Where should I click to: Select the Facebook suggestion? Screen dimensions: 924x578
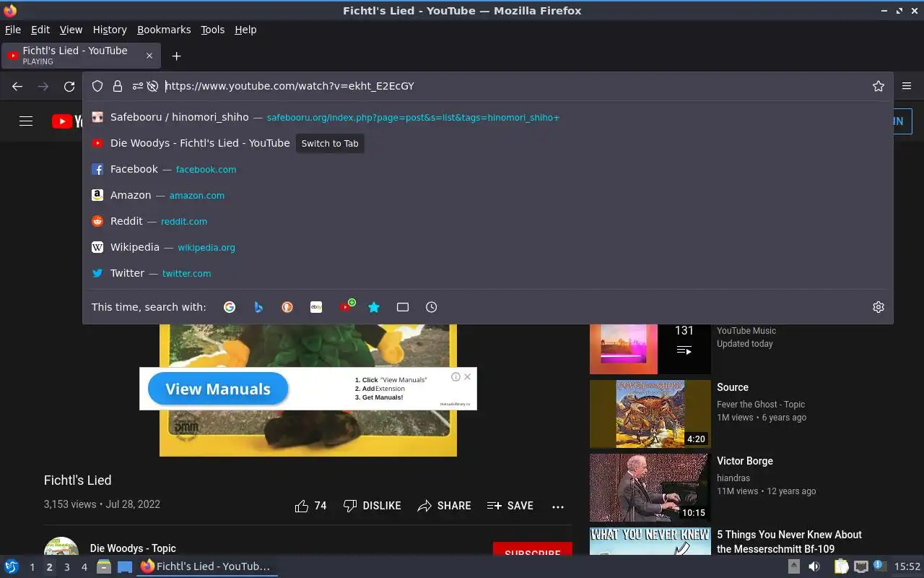pyautogui.click(x=487, y=169)
